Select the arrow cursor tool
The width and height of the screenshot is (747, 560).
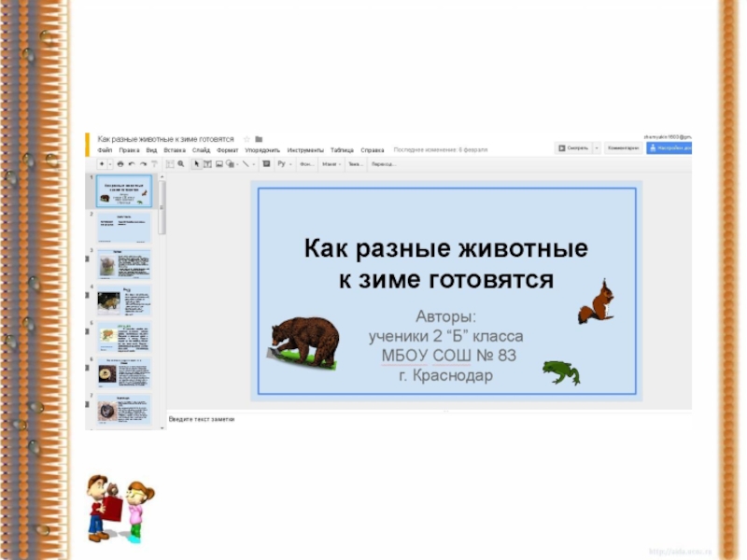196,164
